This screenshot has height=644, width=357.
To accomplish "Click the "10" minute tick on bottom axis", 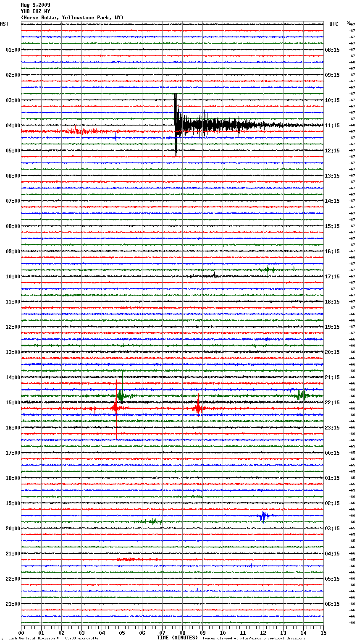I will click(223, 633).
